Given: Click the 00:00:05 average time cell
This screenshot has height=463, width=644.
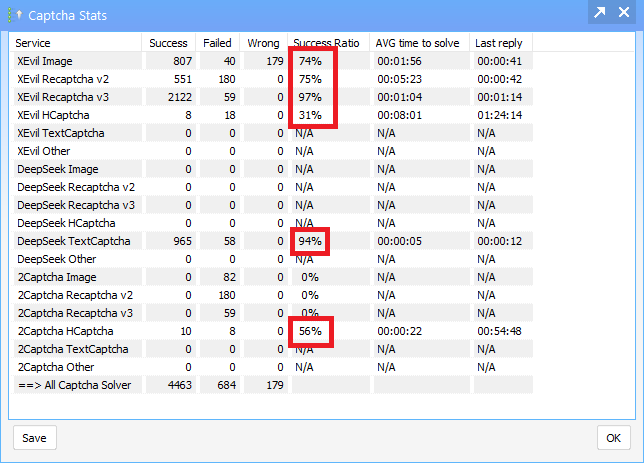Looking at the screenshot, I should pos(421,241).
